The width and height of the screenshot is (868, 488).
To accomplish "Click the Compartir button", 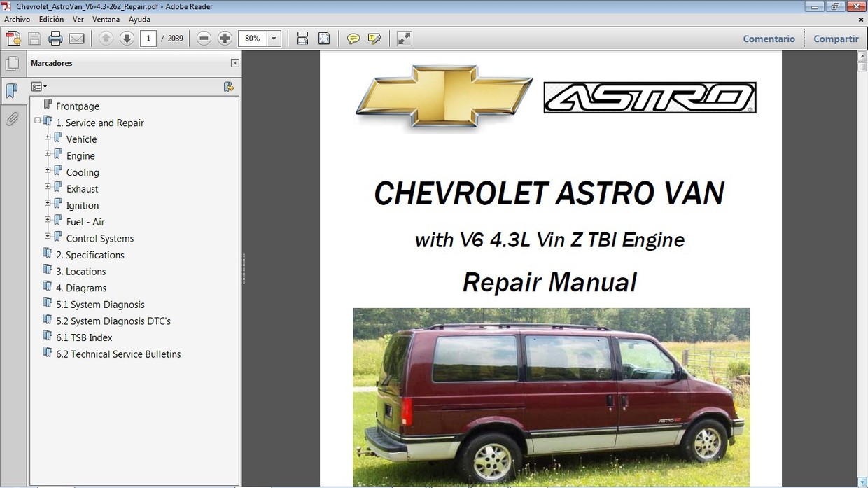I will pyautogui.click(x=836, y=39).
